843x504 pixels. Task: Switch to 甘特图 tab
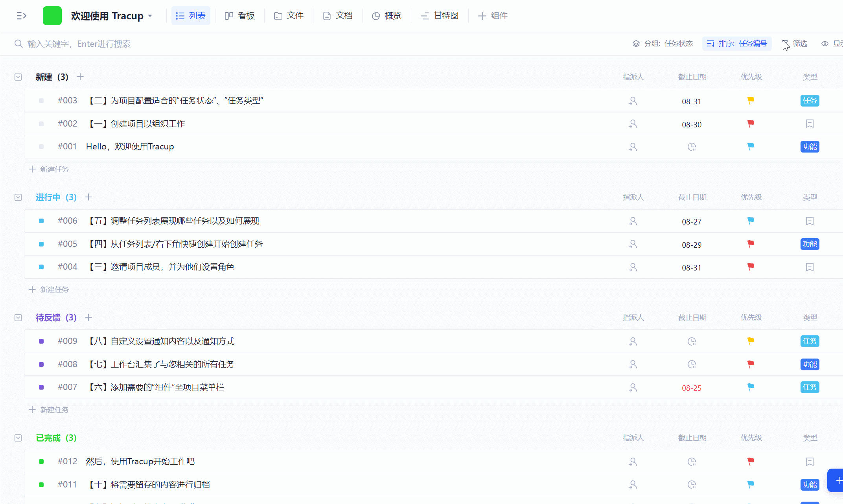point(440,16)
